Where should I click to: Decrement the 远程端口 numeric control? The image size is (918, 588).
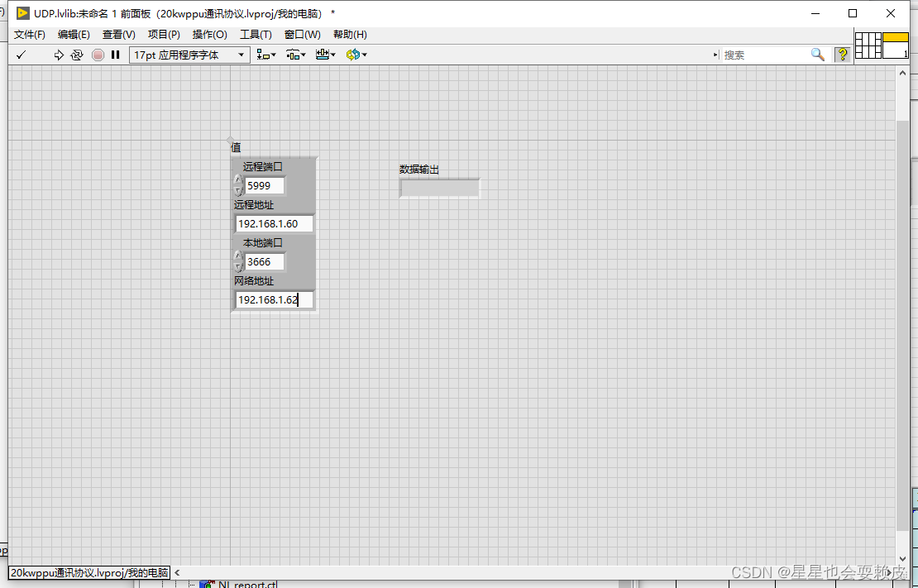point(238,191)
